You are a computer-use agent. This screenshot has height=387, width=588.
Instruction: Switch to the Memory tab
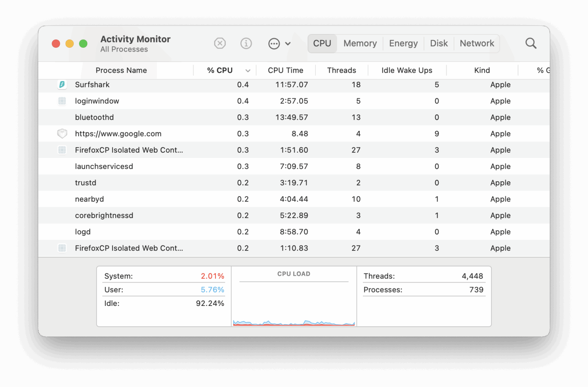click(359, 43)
